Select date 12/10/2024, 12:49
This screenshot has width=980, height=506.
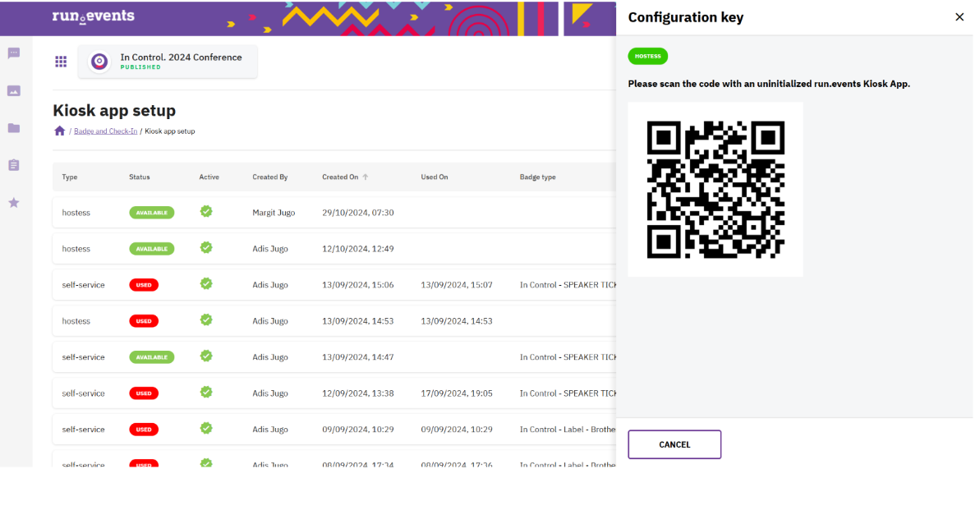[358, 249]
